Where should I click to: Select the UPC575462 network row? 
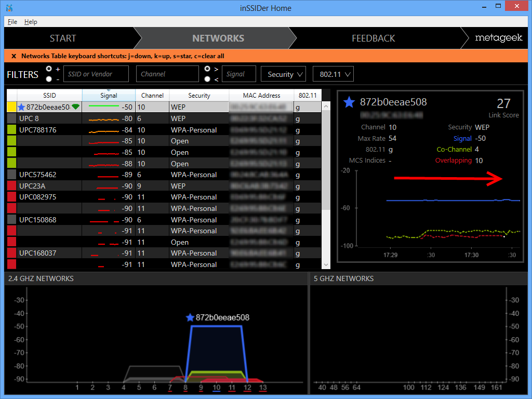(164, 175)
